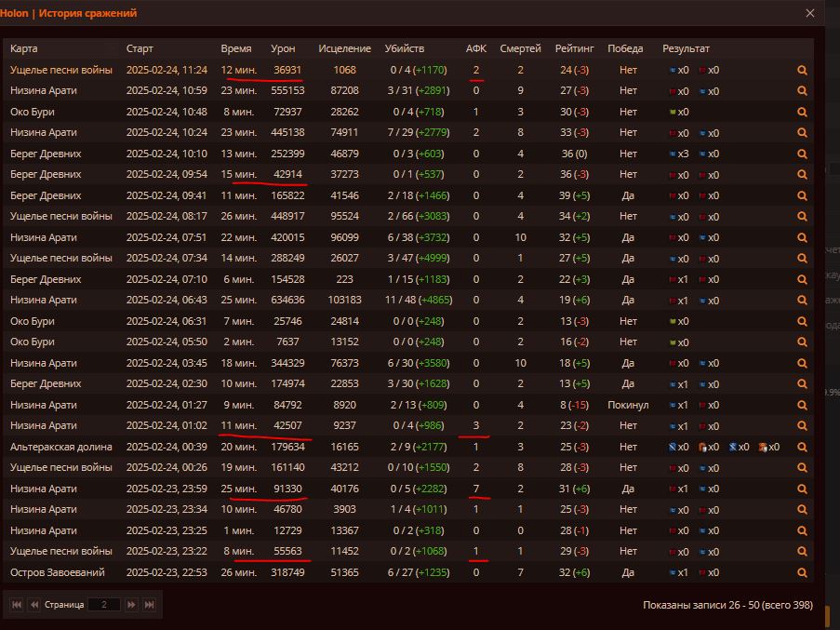This screenshot has width=840, height=630.
Task: Select the Альтеракская долина map name
Action: (x=61, y=447)
